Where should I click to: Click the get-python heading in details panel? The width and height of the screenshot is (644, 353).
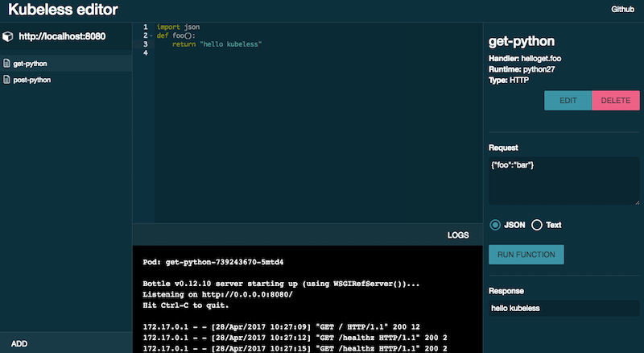(522, 41)
